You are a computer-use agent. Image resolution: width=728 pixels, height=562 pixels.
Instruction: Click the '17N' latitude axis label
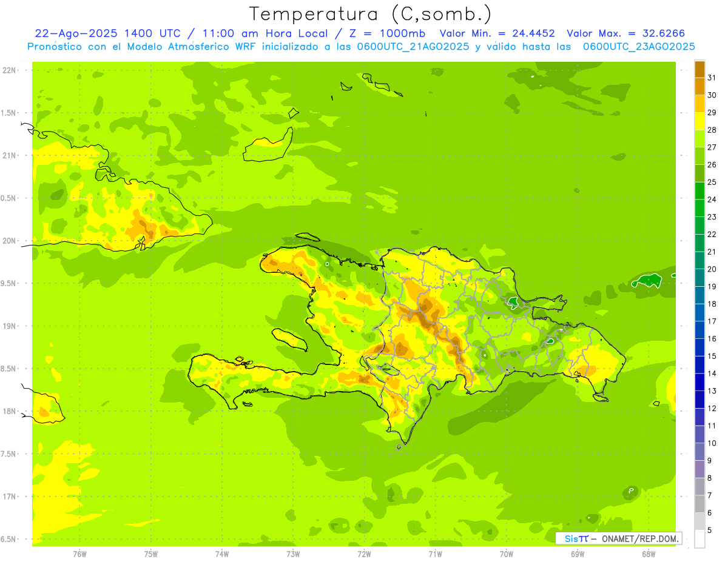(9, 497)
